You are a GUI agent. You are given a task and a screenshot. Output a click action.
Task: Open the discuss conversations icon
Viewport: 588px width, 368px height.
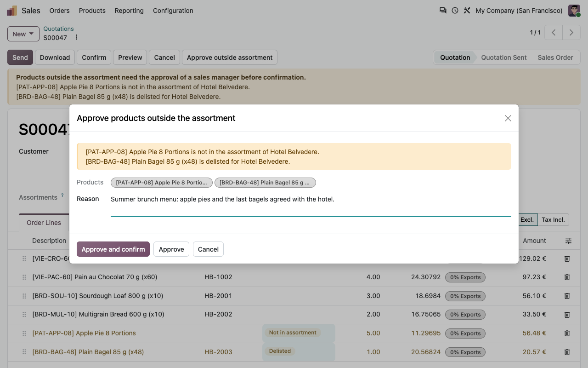(443, 11)
